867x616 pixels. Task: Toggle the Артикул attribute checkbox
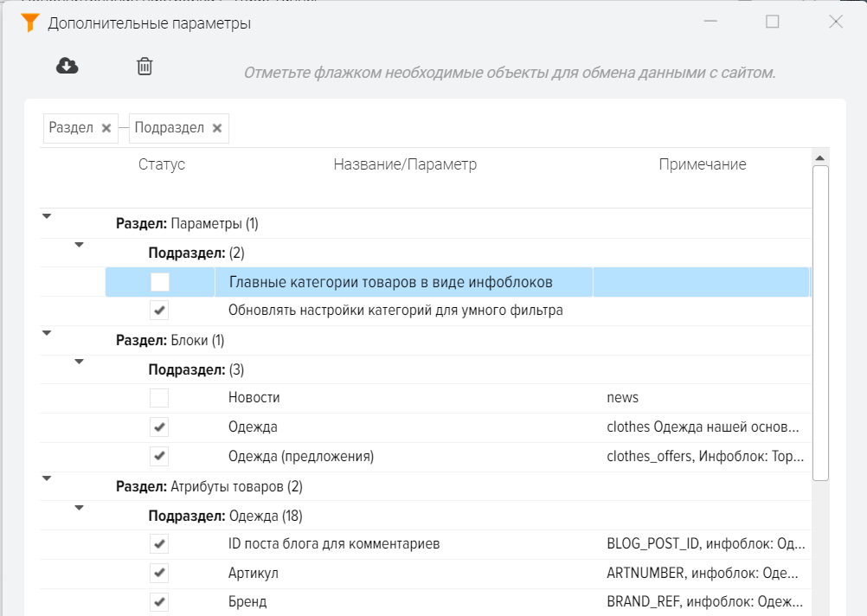159,574
